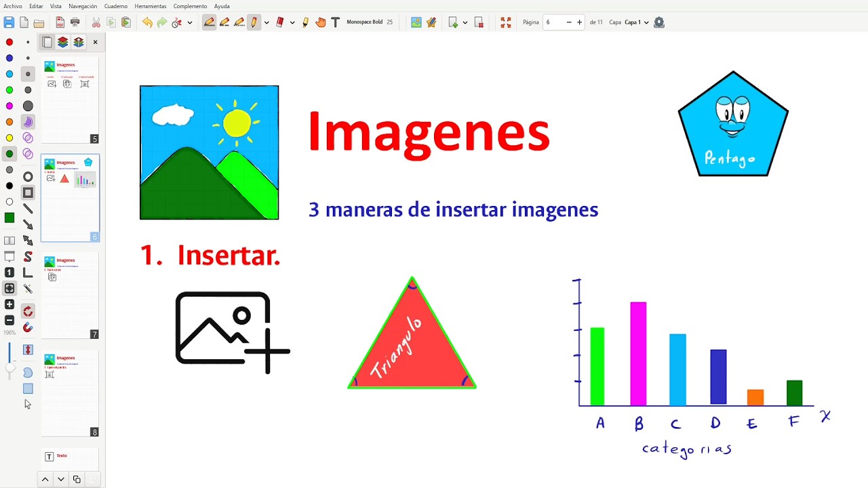This screenshot has height=488, width=868.
Task: Open the Navegación menu
Action: 83,6
